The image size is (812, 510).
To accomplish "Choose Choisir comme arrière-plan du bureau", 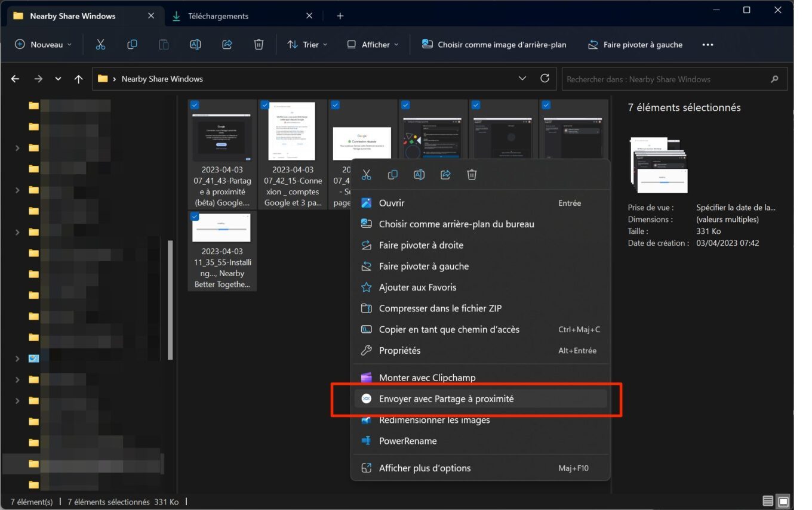I will (x=480, y=224).
